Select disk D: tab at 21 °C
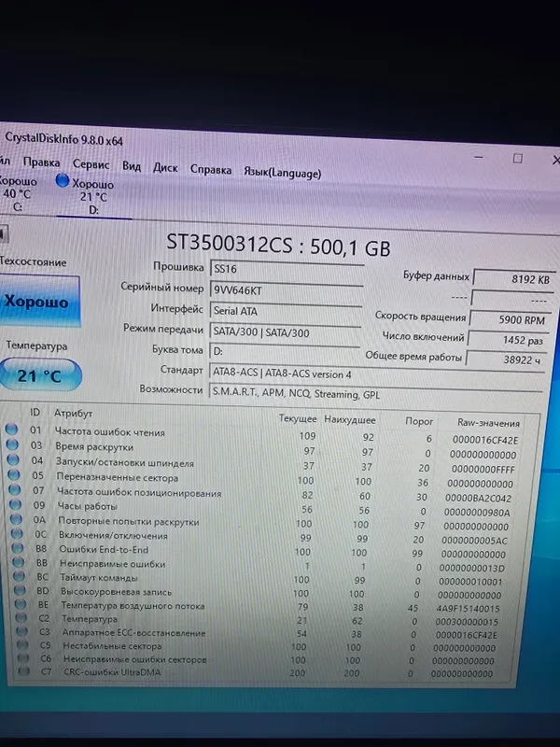Image resolution: width=560 pixels, height=747 pixels. pyautogui.click(x=93, y=196)
